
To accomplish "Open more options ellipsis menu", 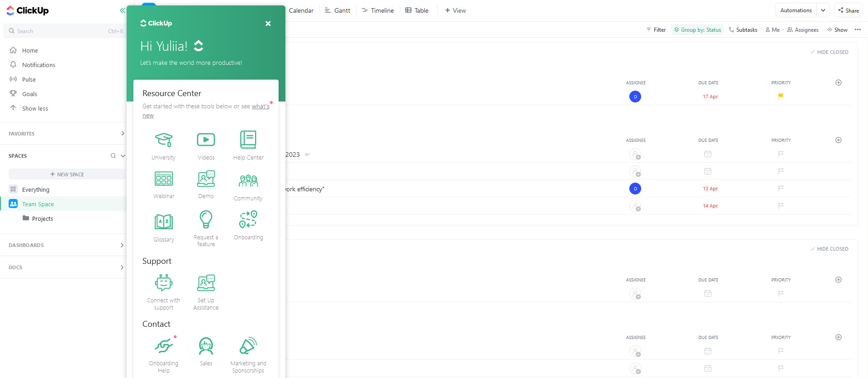I will pyautogui.click(x=858, y=30).
